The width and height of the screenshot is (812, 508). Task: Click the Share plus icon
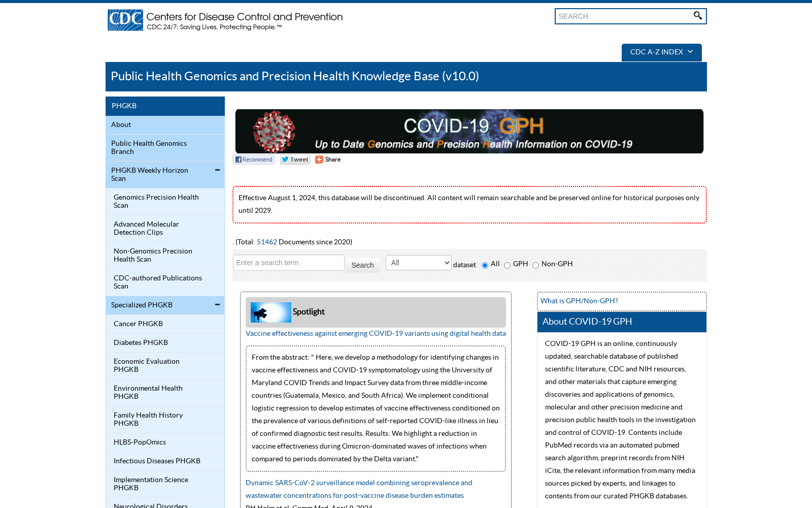coord(319,160)
